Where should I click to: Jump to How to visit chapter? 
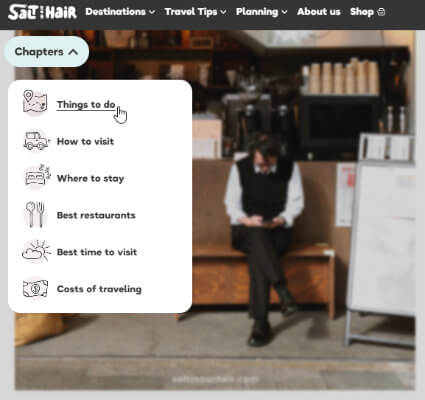click(85, 141)
